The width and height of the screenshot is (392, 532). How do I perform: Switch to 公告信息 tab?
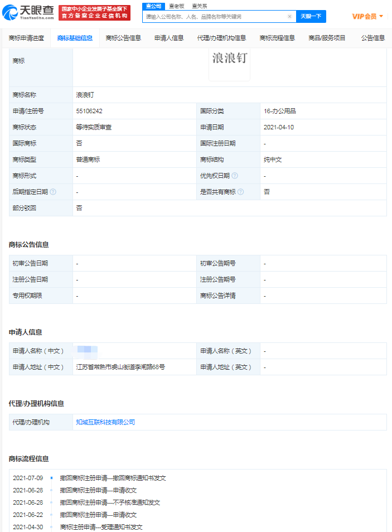(373, 38)
